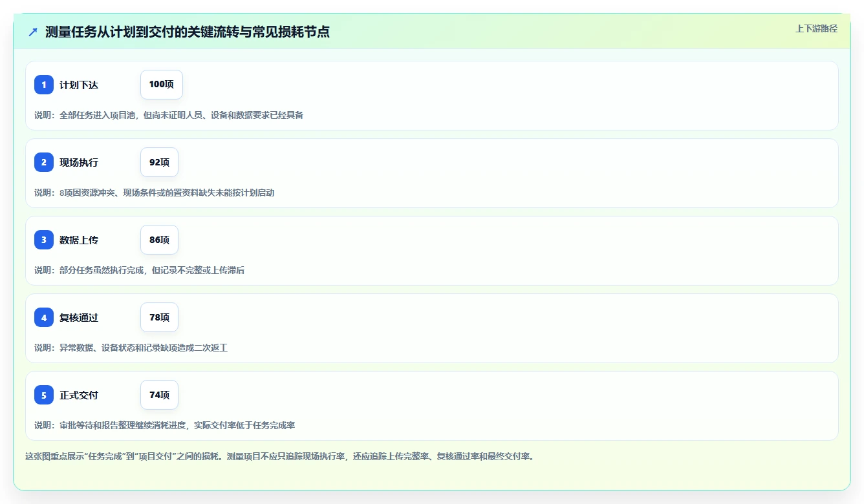Click the note starting 审批等待和报告整理
Screen dimensions: 864x504
point(165,425)
